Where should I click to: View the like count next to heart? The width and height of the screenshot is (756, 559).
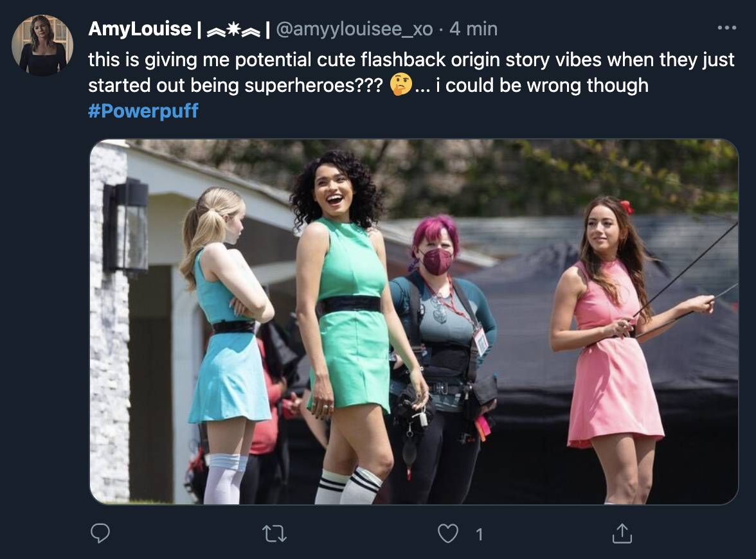coord(478,534)
